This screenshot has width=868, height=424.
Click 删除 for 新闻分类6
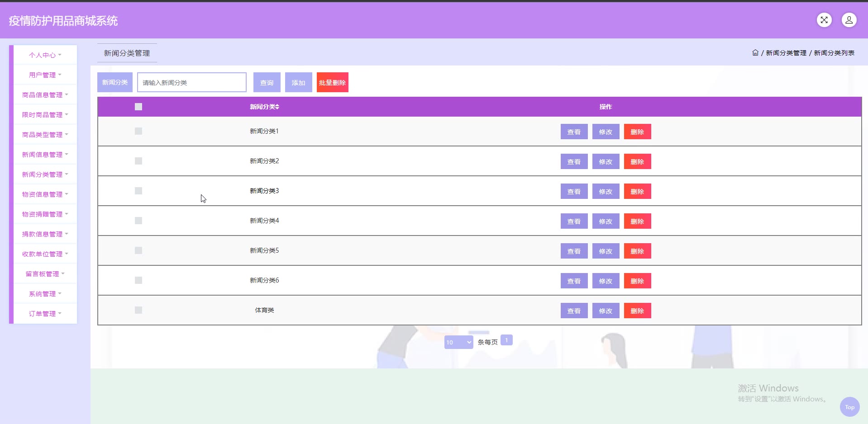coord(638,281)
